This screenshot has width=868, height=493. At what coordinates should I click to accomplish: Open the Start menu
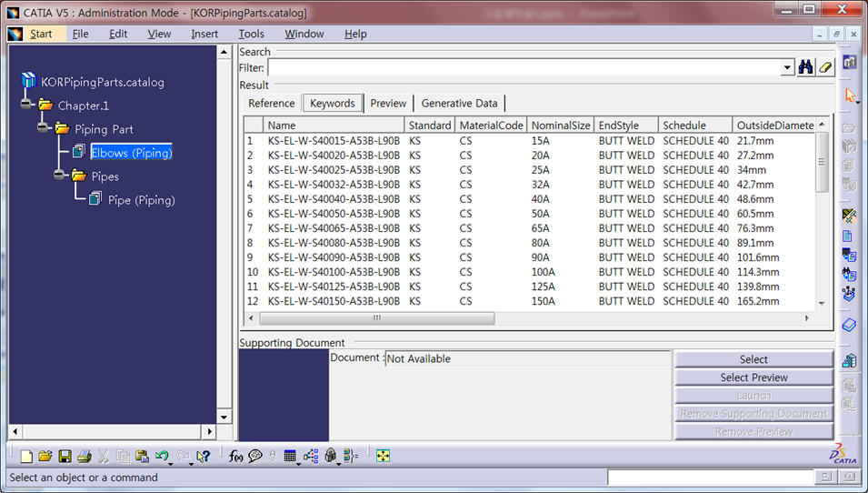tap(41, 34)
